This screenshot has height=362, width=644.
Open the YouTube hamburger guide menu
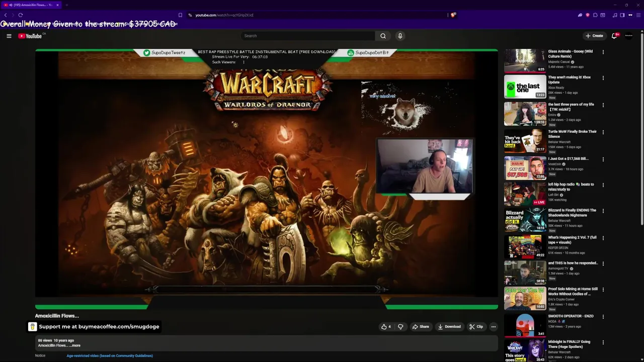[9, 36]
